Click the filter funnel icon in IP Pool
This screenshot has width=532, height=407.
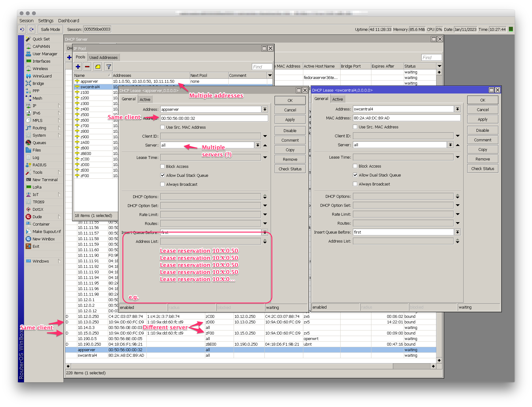[108, 67]
